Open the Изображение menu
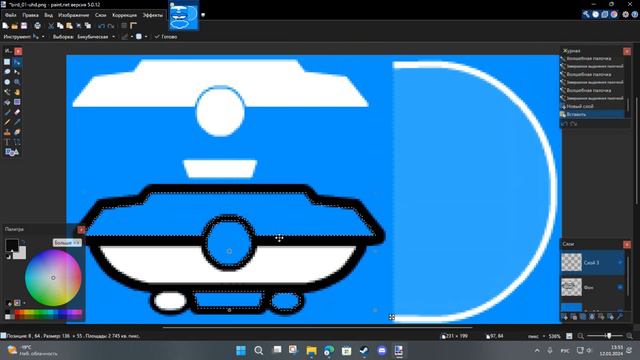This screenshot has width=640, height=360. [x=73, y=15]
